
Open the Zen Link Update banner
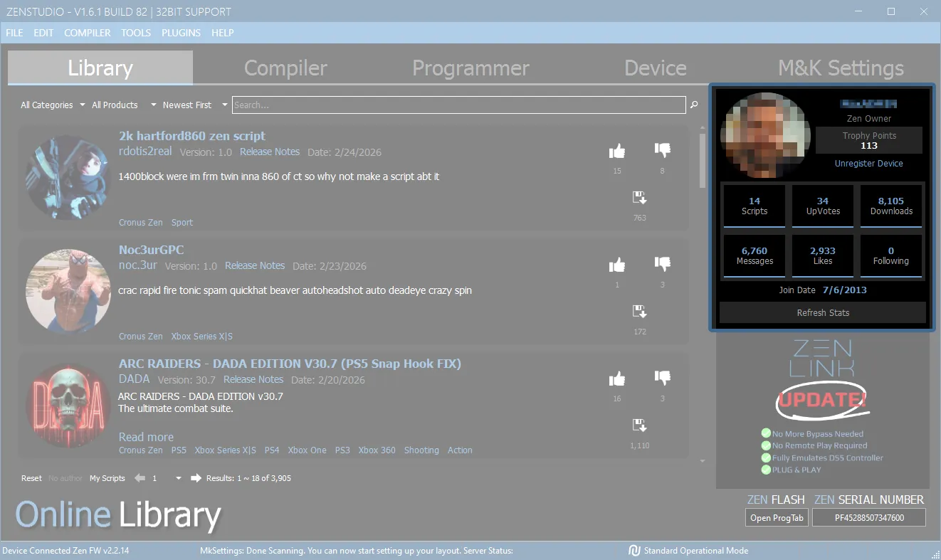click(x=822, y=398)
